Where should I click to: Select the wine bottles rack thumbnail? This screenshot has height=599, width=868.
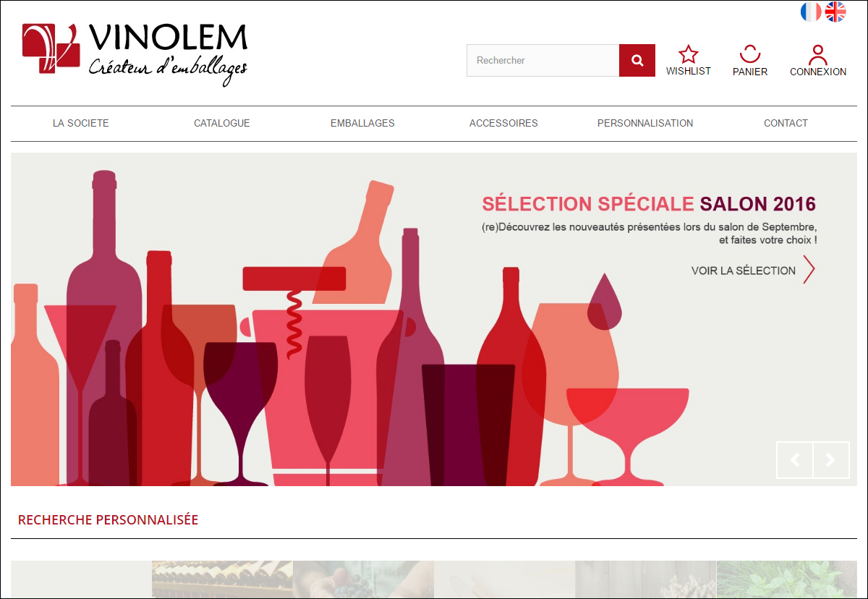(x=222, y=579)
